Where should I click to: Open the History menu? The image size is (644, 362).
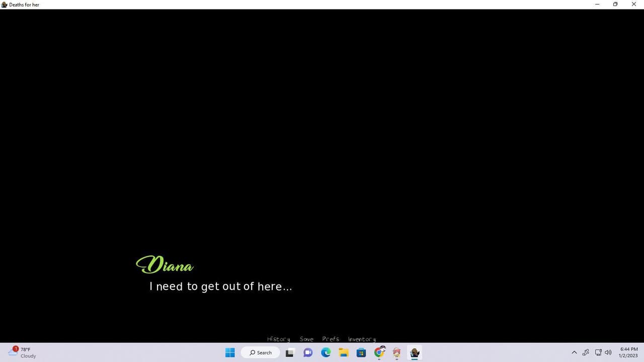pyautogui.click(x=278, y=339)
